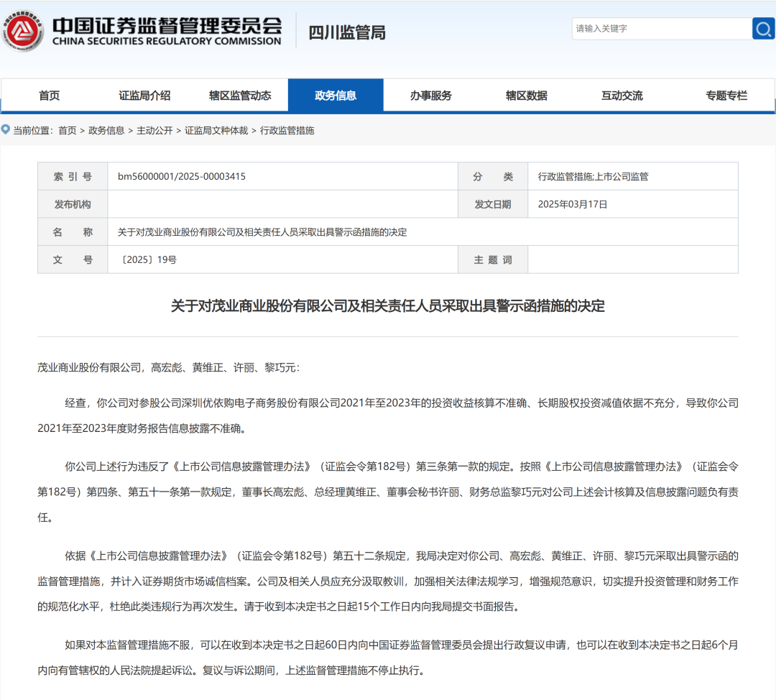Image resolution: width=776 pixels, height=700 pixels.
Task: Click the bold decision title heading
Action: coord(387,306)
